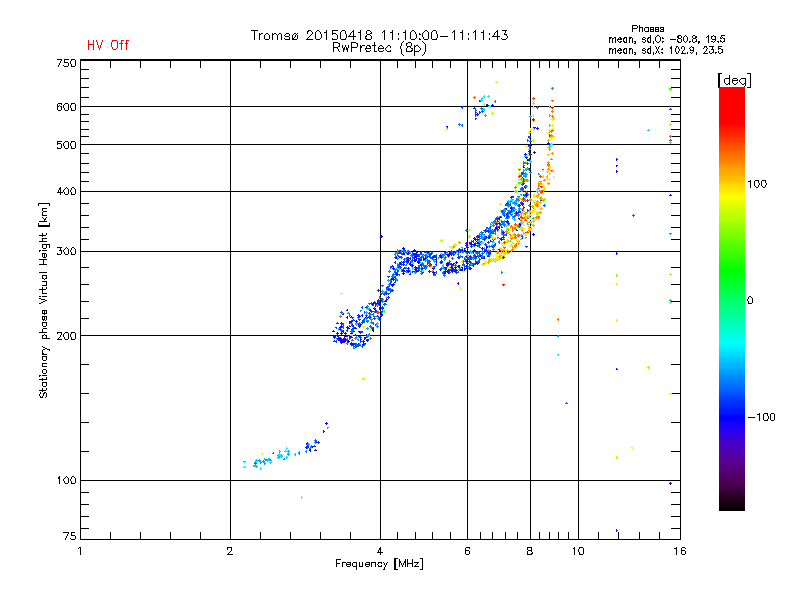Click the frequency tick label 10

(578, 551)
